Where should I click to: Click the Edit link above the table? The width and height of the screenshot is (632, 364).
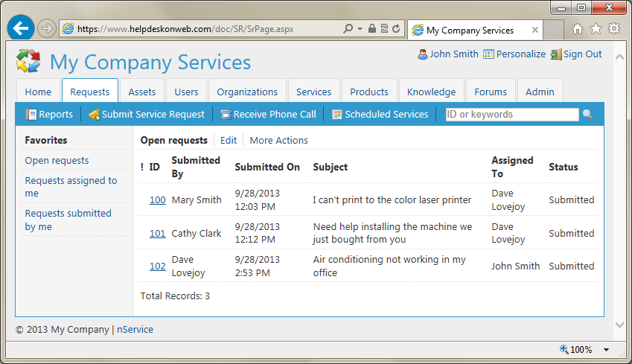click(x=228, y=140)
